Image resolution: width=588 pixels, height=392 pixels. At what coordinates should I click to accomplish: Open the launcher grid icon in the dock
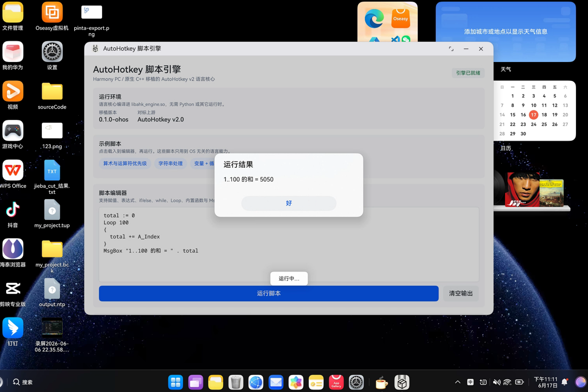pyautogui.click(x=175, y=382)
